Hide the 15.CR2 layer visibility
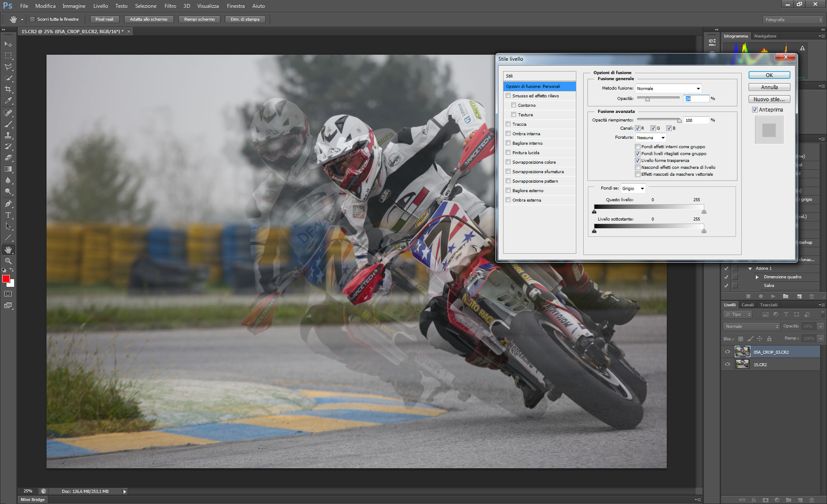827x504 pixels. pyautogui.click(x=728, y=364)
